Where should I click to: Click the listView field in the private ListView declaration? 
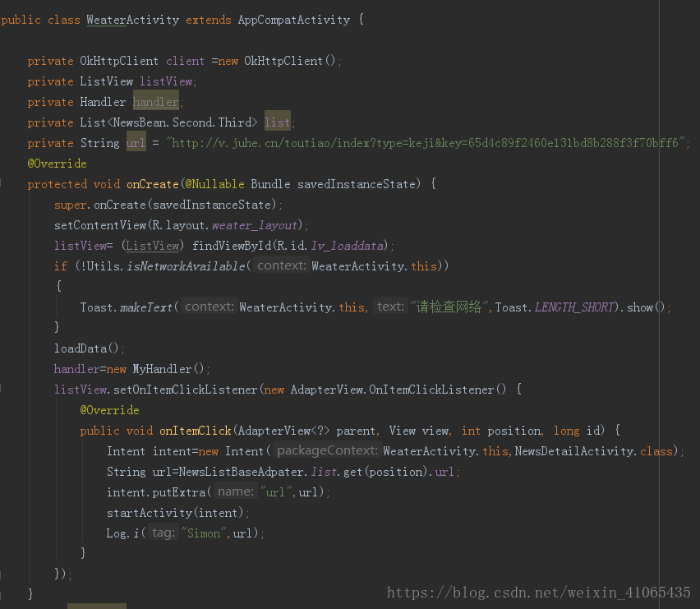[166, 81]
